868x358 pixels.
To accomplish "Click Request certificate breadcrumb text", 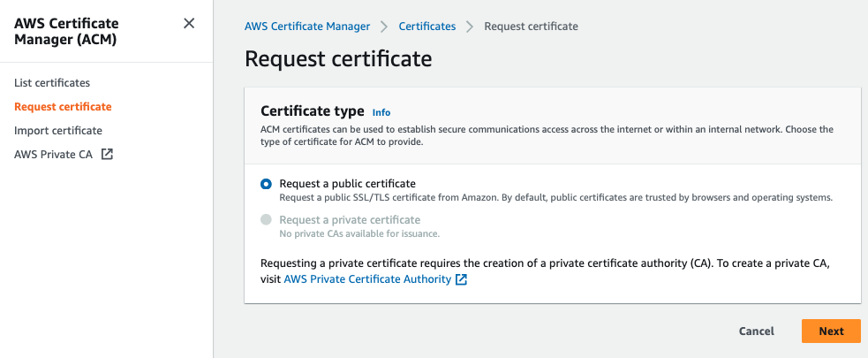I will point(531,27).
